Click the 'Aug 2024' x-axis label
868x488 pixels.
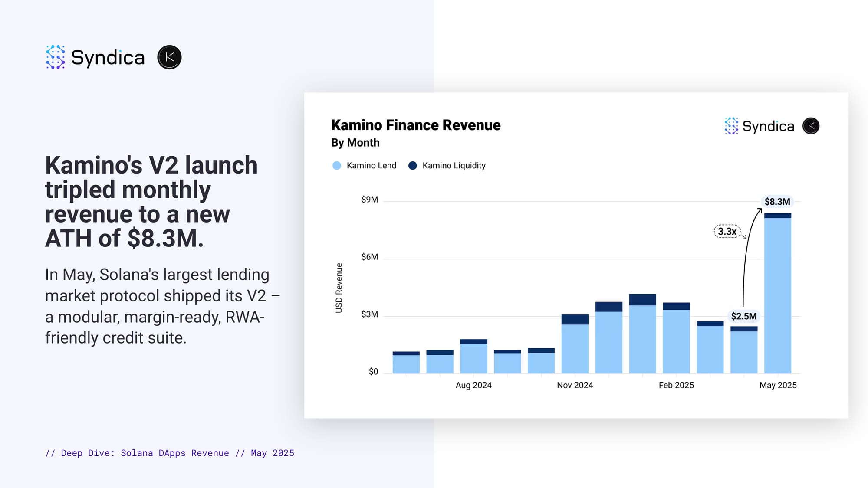click(x=473, y=385)
